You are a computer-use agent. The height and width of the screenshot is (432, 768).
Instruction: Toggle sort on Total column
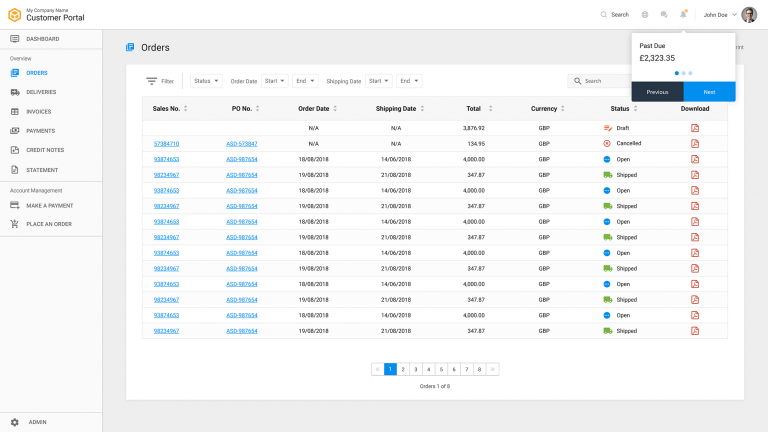tap(488, 108)
